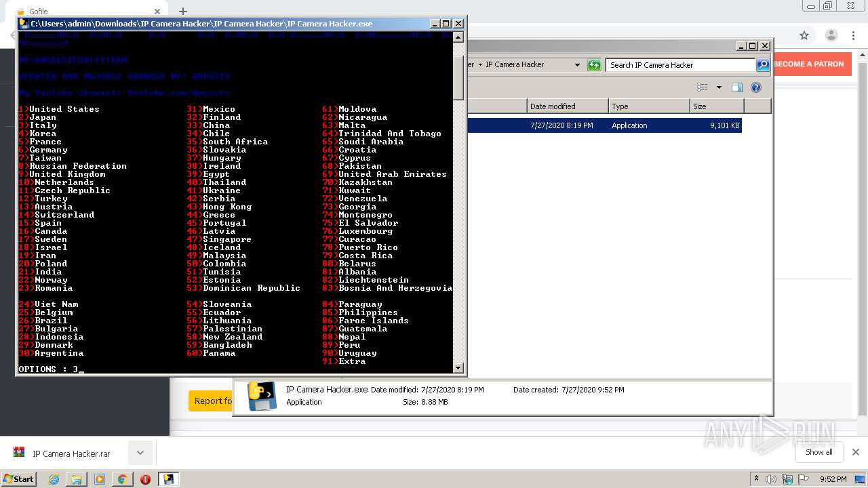The width and height of the screenshot is (868, 488).
Task: Sort by Type column header
Action: [x=649, y=106]
